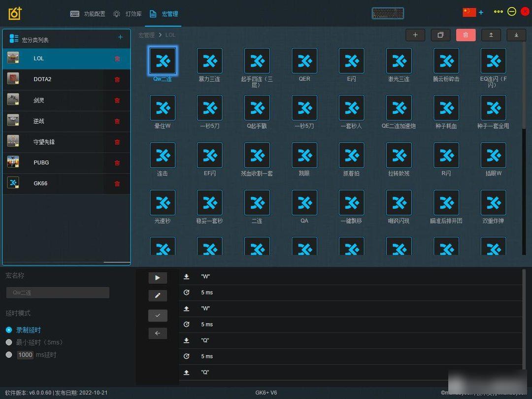Image resolution: width=532 pixels, height=399 pixels.
Task: Click the duplicate macro icon in toolbar
Action: click(x=440, y=35)
